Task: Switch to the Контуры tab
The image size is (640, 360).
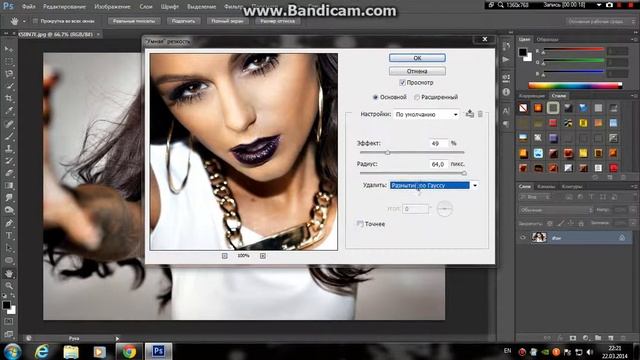Action: pos(572,187)
